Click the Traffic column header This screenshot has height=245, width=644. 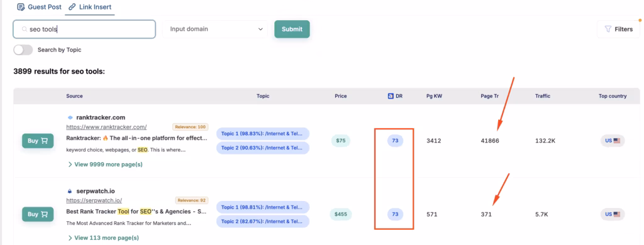click(x=543, y=96)
